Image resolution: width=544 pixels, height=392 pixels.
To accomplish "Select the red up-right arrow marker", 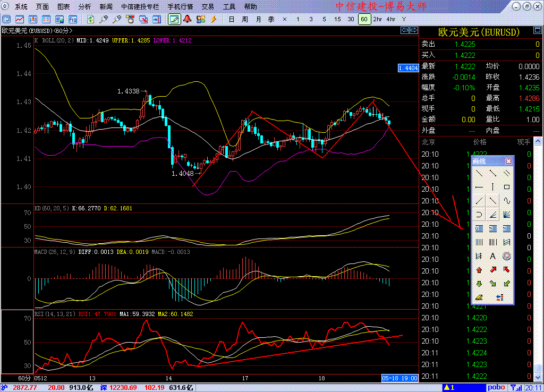I will click(492, 269).
